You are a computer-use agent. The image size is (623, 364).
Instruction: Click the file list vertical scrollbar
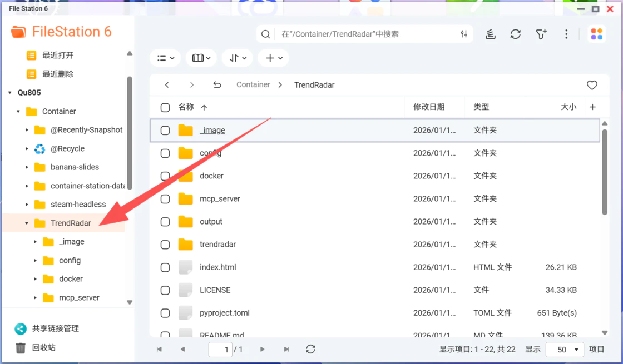pyautogui.click(x=604, y=172)
